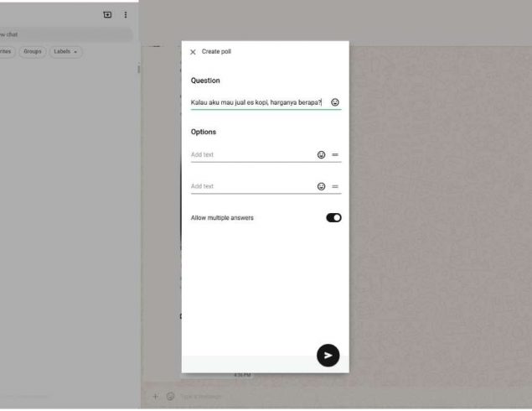Viewport: 532px width, 411px height.
Task: Click the chat search bar
Action: [65, 34]
